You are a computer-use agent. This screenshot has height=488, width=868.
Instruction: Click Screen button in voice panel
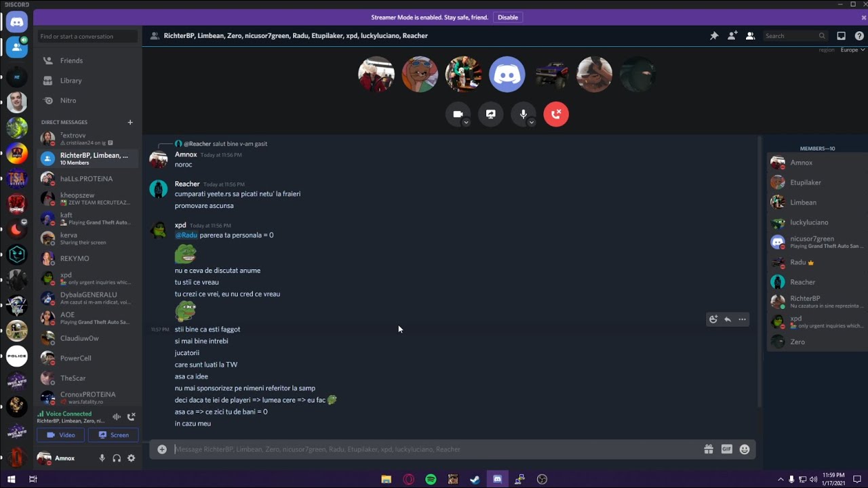pyautogui.click(x=114, y=435)
